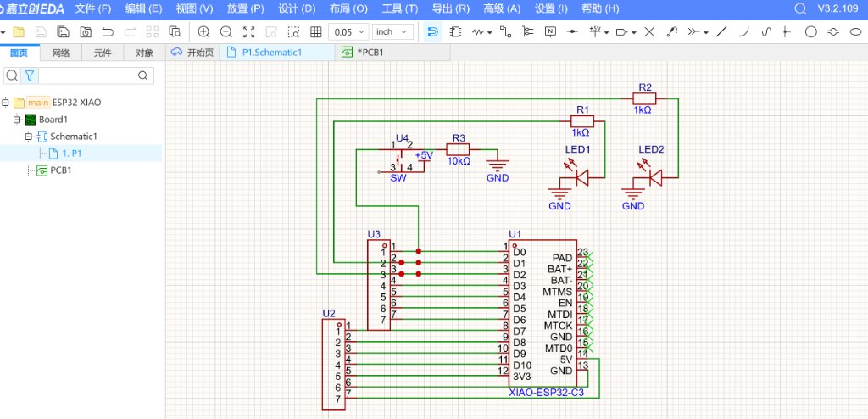Switch to the 对象 panel tab
Viewport: 868px width, 419px height.
tap(144, 53)
